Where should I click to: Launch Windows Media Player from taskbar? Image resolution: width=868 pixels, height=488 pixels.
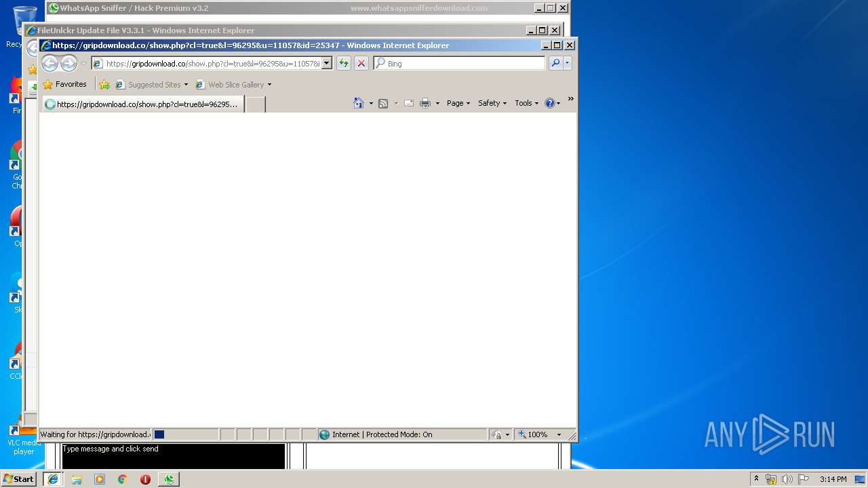(100, 479)
